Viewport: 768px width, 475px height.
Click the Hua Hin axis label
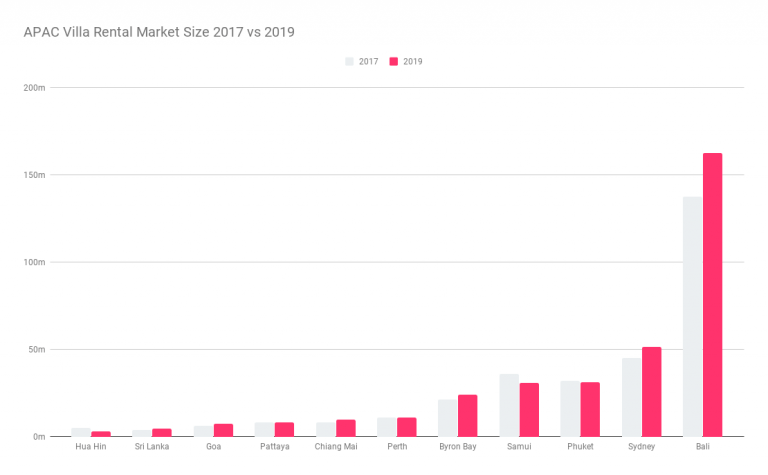(91, 447)
